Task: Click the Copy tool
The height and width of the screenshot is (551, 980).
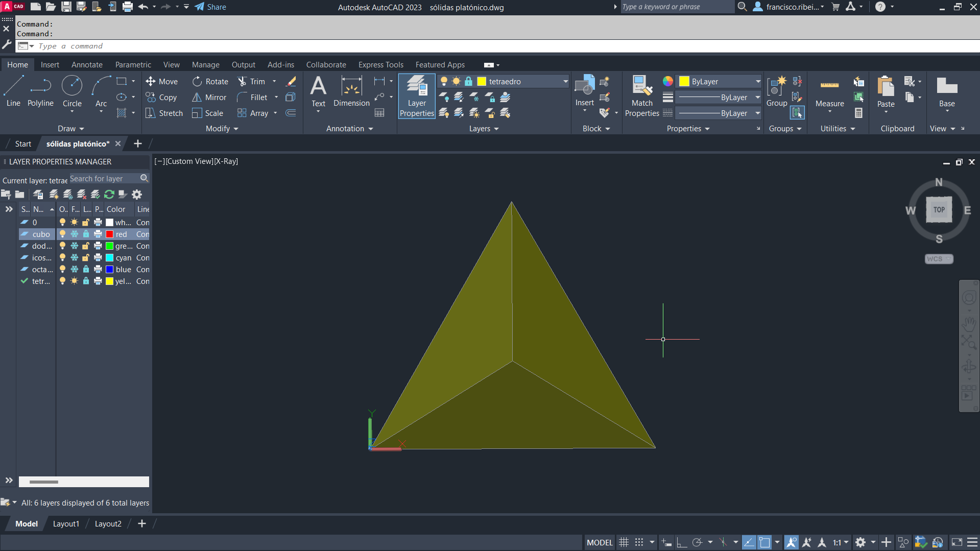Action: (161, 97)
